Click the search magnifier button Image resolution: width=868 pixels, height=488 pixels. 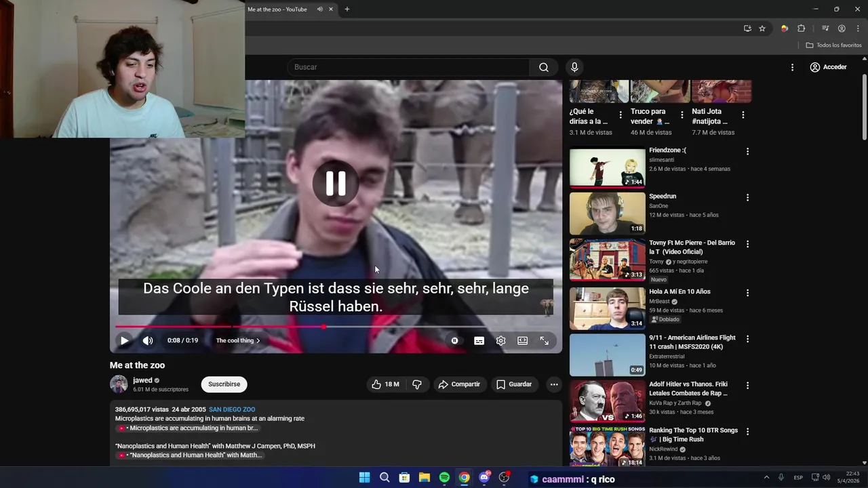click(544, 67)
